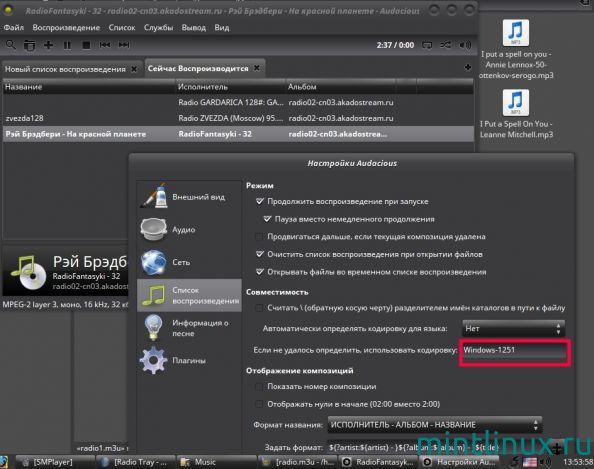The height and width of the screenshot is (469, 594).
Task: Click album art icon in info area
Action: coord(28,272)
